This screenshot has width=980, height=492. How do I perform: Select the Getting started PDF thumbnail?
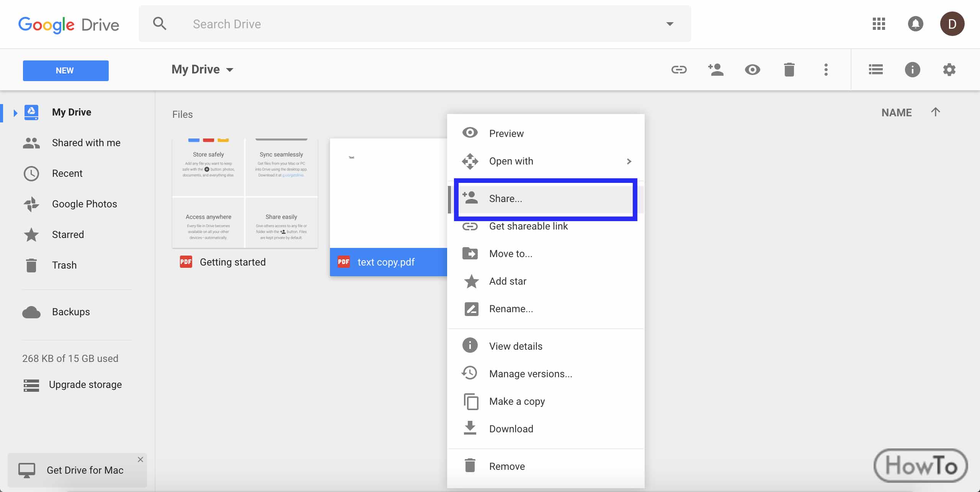click(x=245, y=191)
